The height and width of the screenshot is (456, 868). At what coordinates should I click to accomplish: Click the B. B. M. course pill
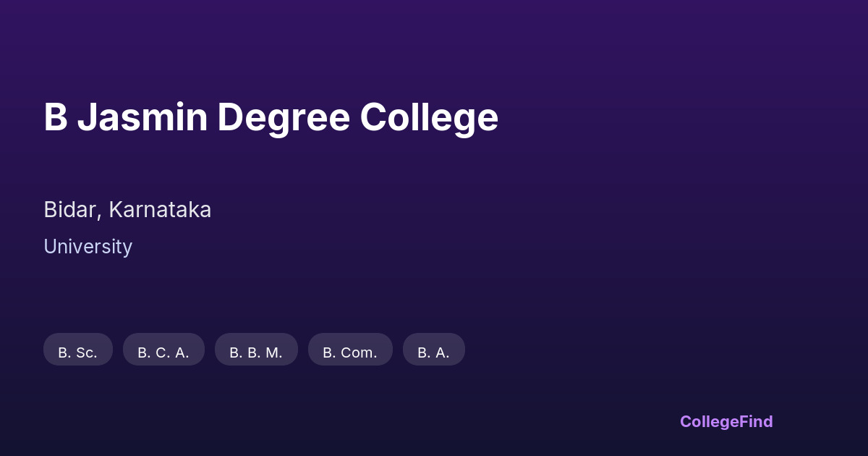[256, 350]
